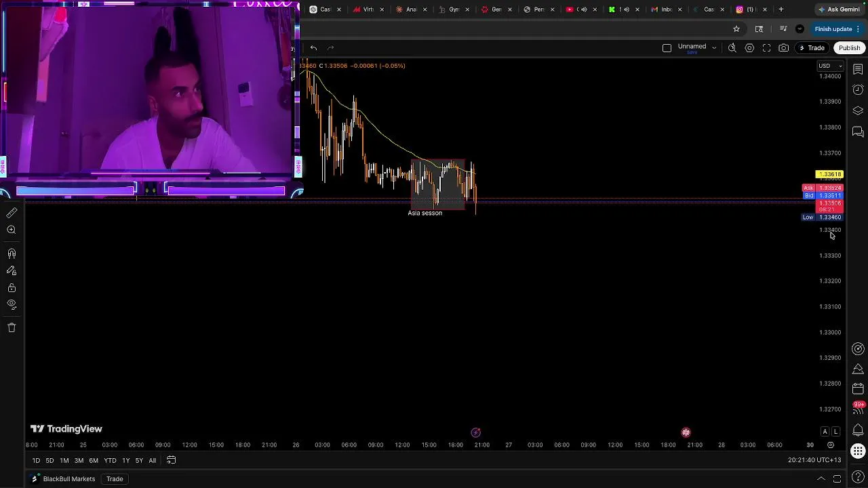
Task: Select the 3M time range
Action: [x=79, y=461]
